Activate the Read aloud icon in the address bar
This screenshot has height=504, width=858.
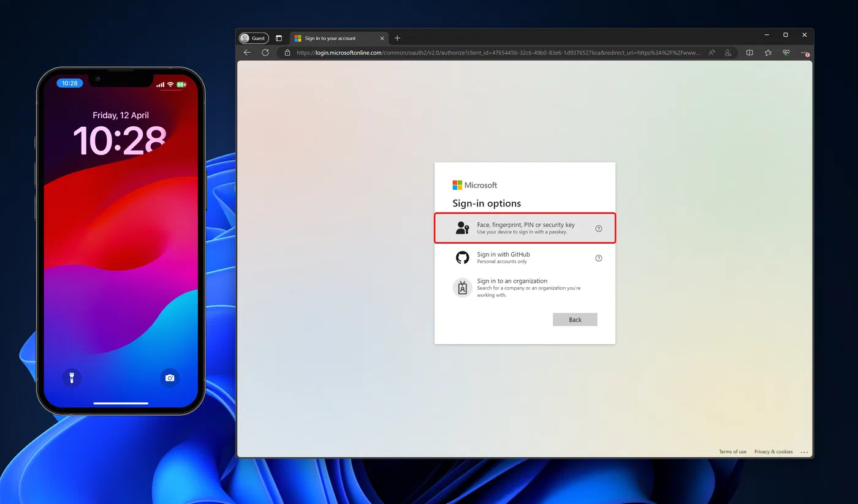(712, 53)
